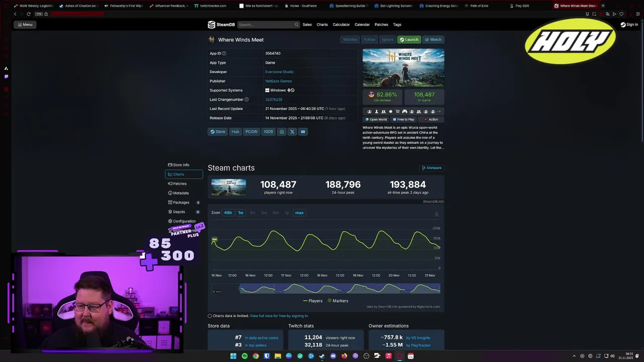The image size is (644, 362).
Task: Toggle the Players series legend
Action: (312, 301)
